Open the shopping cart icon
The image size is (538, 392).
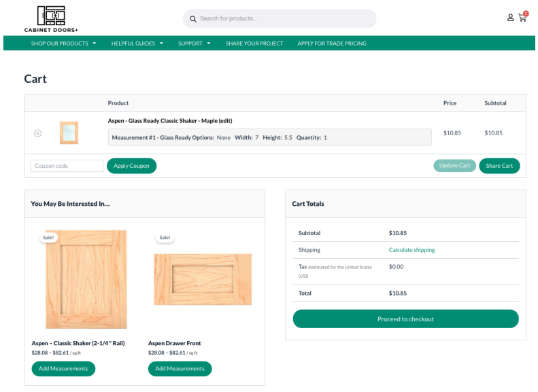522,18
